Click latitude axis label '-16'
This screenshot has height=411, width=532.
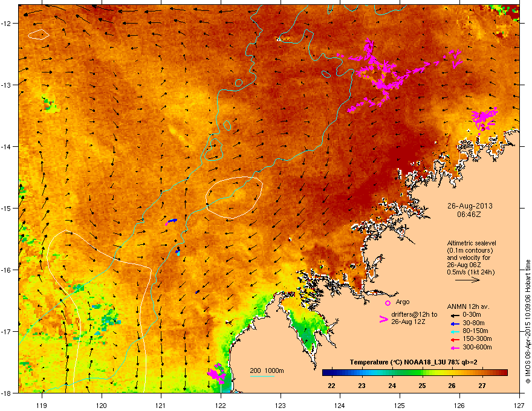click(6, 270)
